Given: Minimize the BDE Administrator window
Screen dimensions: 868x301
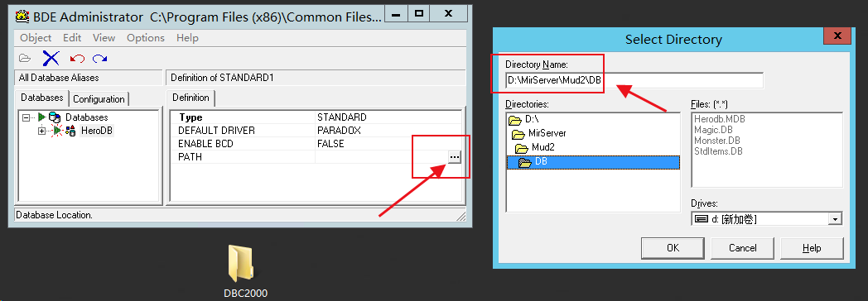Looking at the screenshot, I should (397, 13).
